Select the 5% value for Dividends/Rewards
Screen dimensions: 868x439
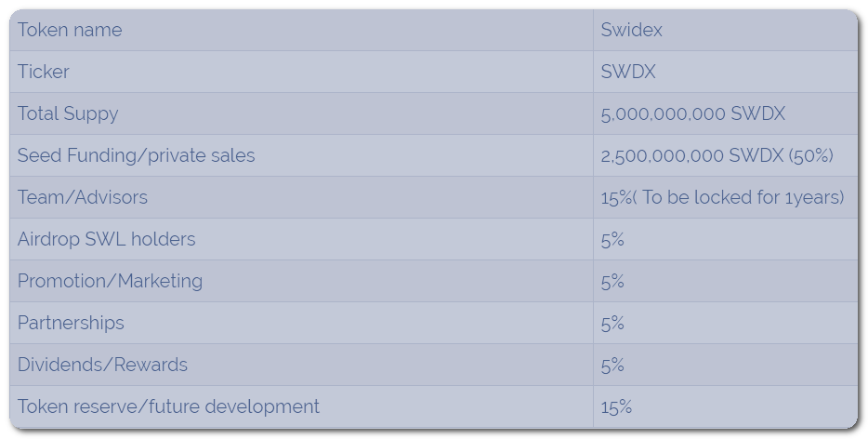[x=612, y=366]
